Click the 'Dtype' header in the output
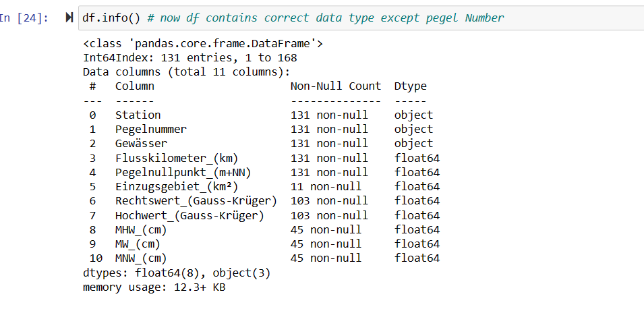The image size is (644, 309). click(411, 86)
